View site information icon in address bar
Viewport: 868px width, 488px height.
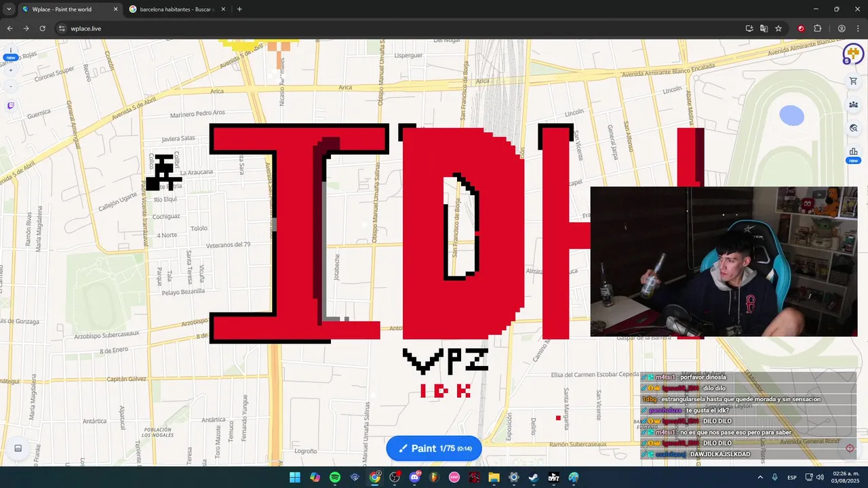pyautogui.click(x=62, y=28)
